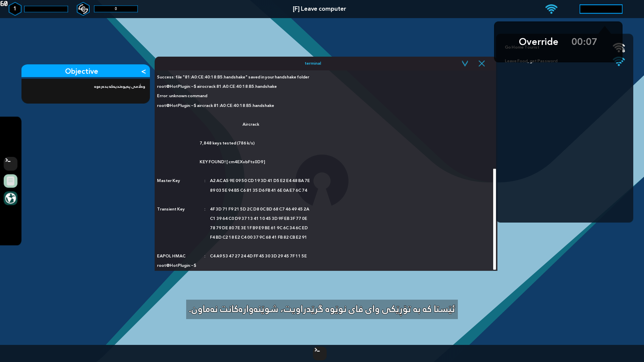The width and height of the screenshot is (644, 362).
Task: Click the terminal icon on the bottom taskbar
Action: click(x=319, y=353)
